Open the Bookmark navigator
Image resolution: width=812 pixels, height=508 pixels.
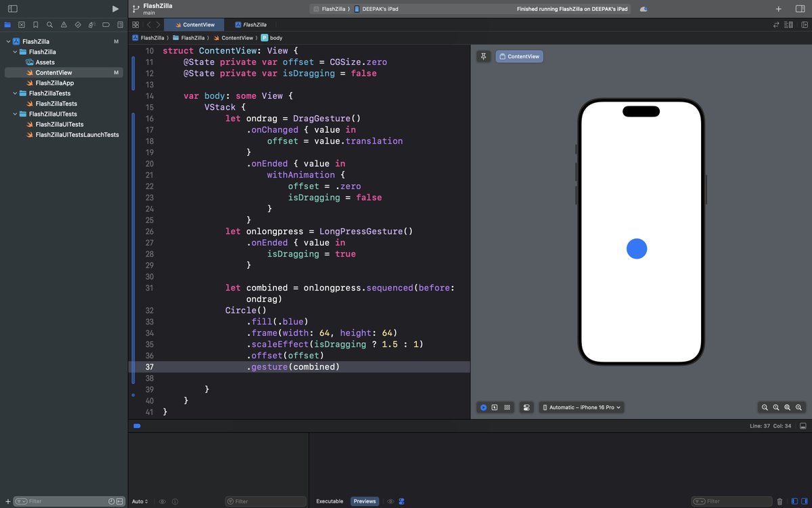pyautogui.click(x=36, y=24)
